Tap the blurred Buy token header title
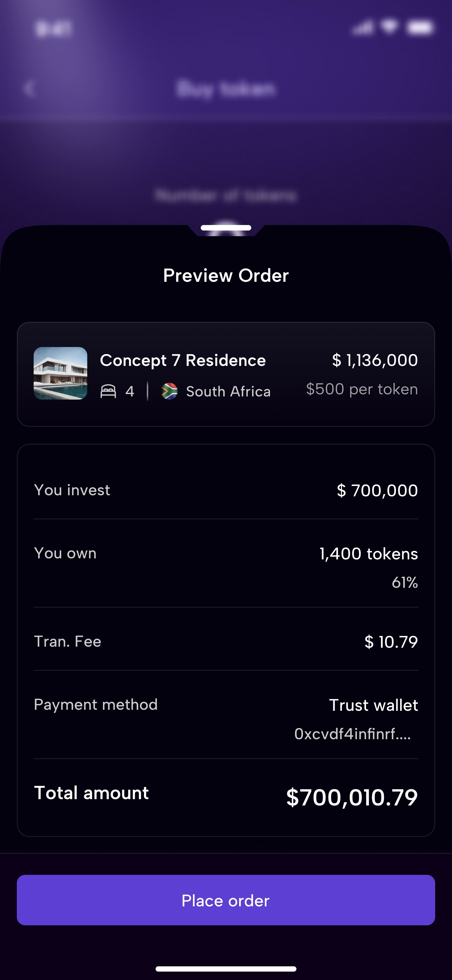Image resolution: width=452 pixels, height=980 pixels. click(x=226, y=89)
